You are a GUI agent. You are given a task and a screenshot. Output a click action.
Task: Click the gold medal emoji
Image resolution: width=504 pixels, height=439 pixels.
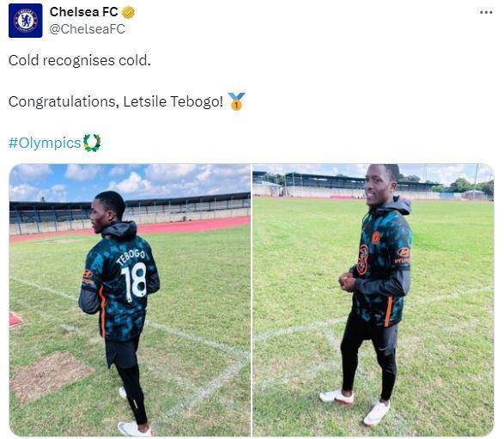(236, 101)
